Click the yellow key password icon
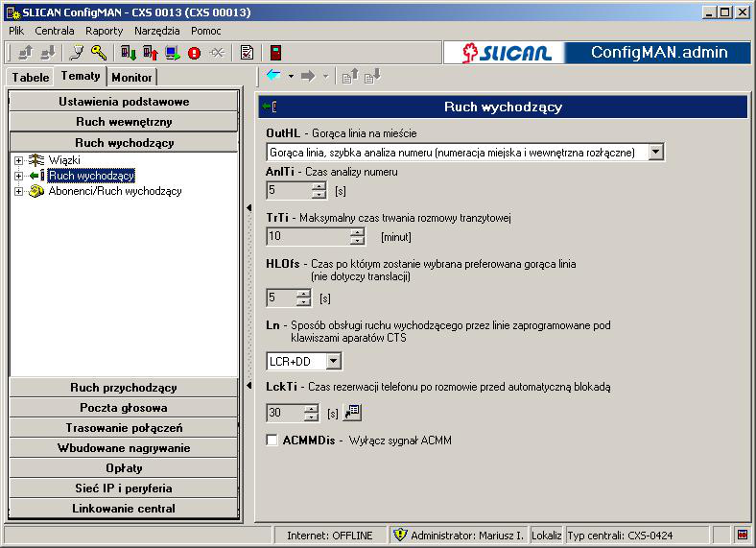The image size is (756, 548). 99,53
